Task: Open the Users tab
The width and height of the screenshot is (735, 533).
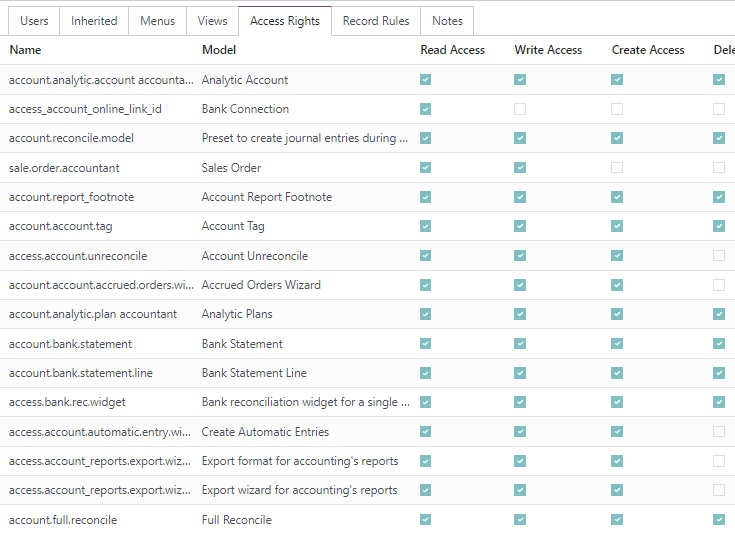Action: 34,21
